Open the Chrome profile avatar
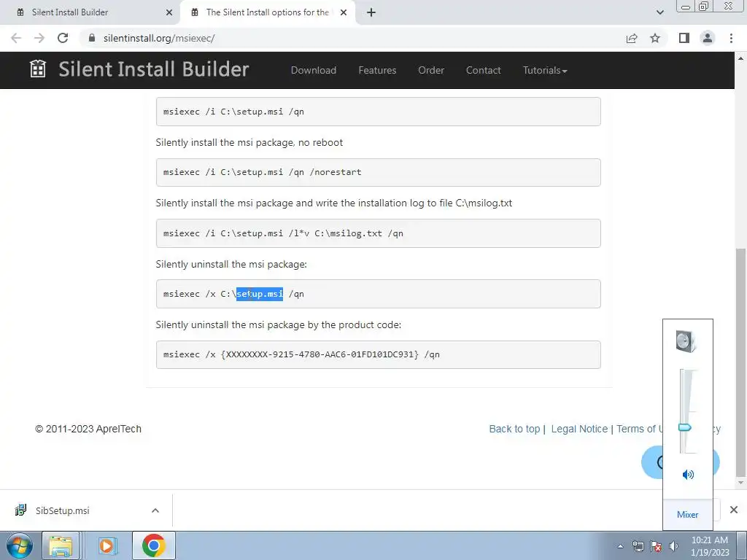 pyautogui.click(x=708, y=38)
